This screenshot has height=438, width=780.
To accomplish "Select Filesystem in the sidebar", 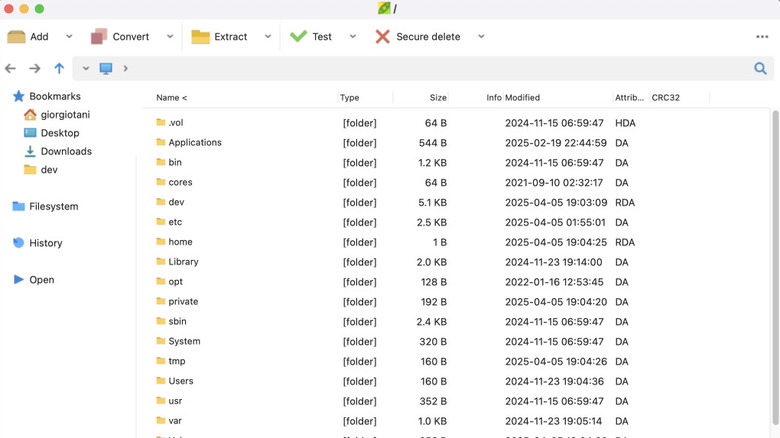I will coord(53,206).
